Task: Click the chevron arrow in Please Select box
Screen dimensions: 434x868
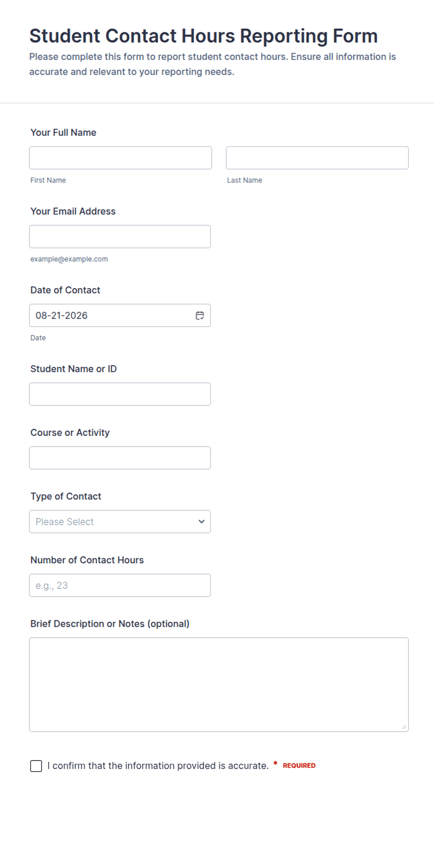Action: click(x=201, y=521)
